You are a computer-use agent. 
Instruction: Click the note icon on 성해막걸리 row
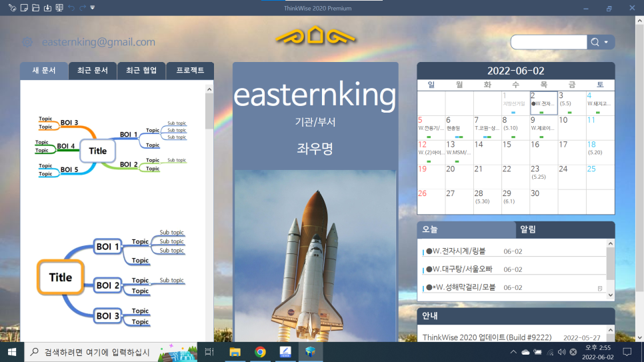[x=599, y=289]
